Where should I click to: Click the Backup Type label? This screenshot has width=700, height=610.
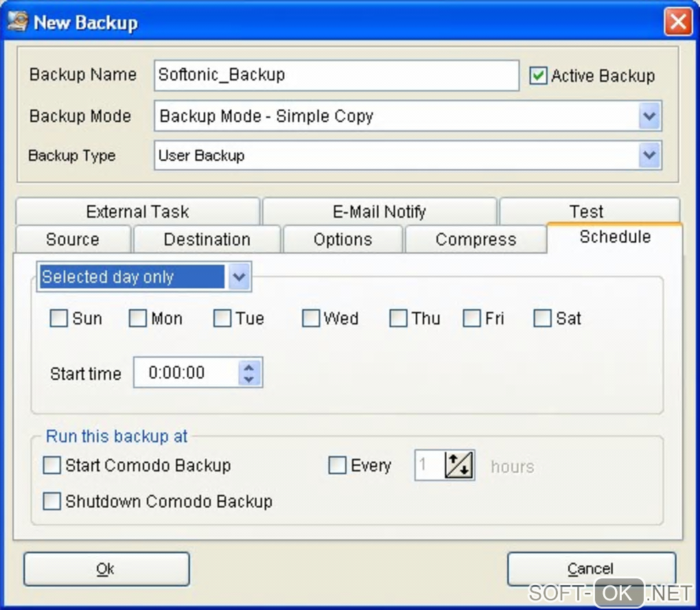[72, 155]
